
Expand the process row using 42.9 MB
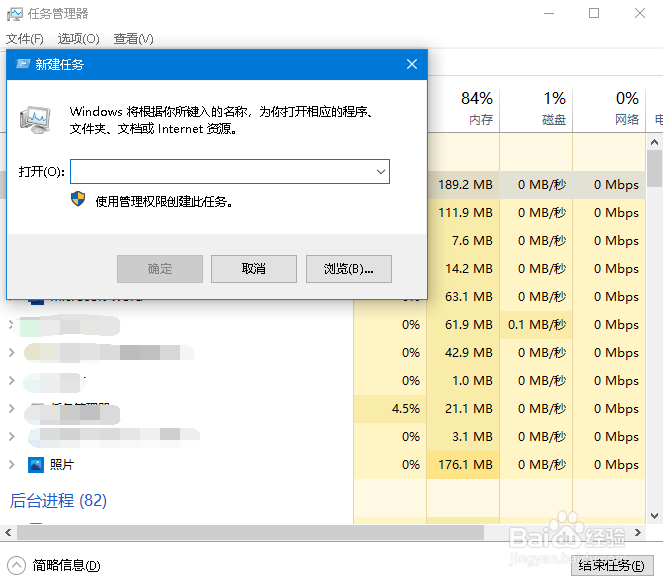click(x=11, y=352)
